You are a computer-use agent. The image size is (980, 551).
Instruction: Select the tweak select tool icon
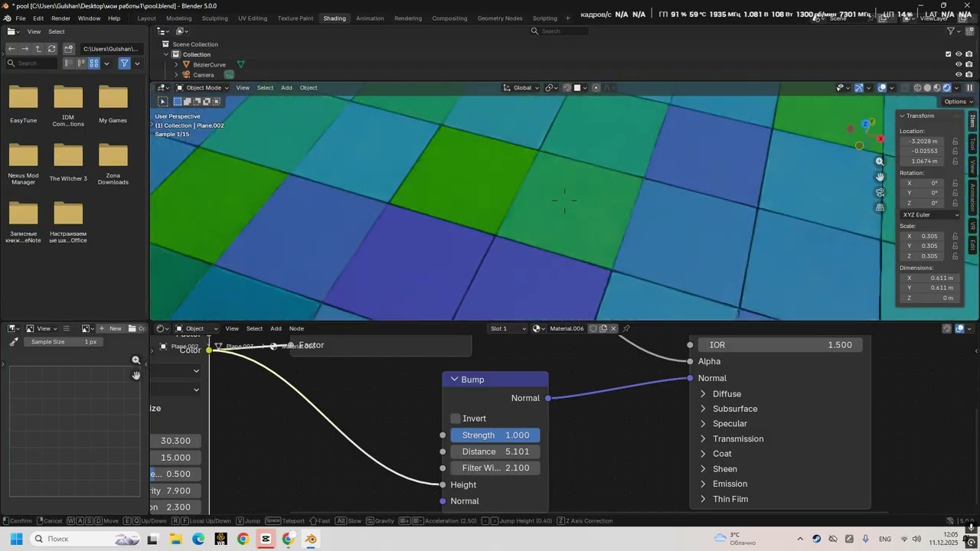(163, 101)
